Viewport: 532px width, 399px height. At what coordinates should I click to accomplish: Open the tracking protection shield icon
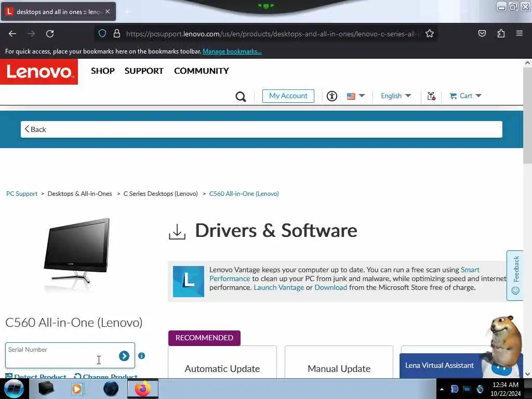tap(102, 34)
